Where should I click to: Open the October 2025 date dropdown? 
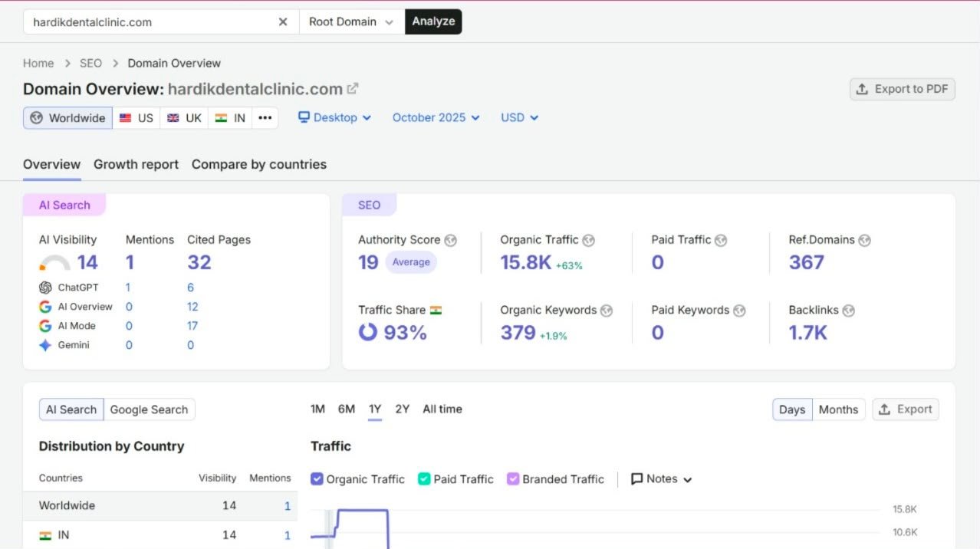(436, 117)
